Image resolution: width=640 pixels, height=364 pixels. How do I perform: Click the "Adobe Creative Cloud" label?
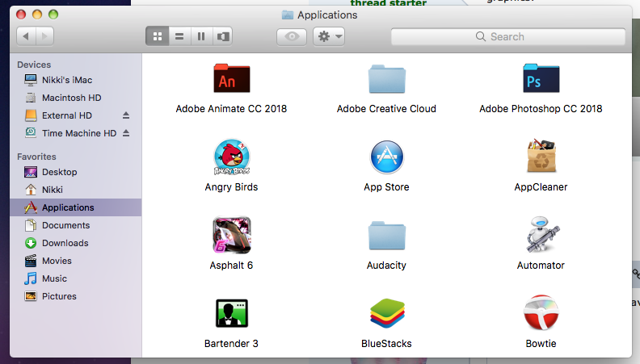pos(386,109)
